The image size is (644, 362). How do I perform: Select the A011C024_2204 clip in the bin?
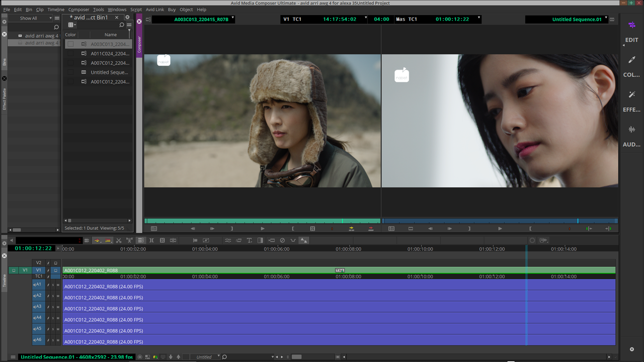coord(110,53)
